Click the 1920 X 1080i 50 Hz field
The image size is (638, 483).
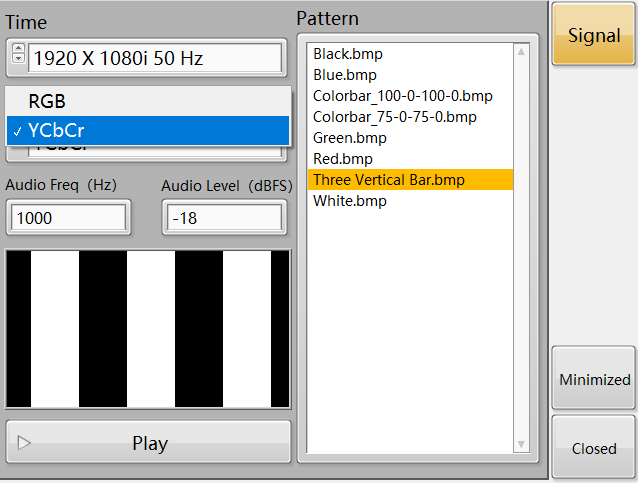(154, 58)
